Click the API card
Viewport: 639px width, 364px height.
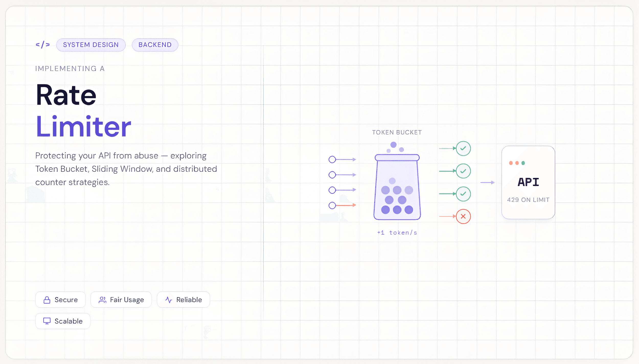[528, 183]
